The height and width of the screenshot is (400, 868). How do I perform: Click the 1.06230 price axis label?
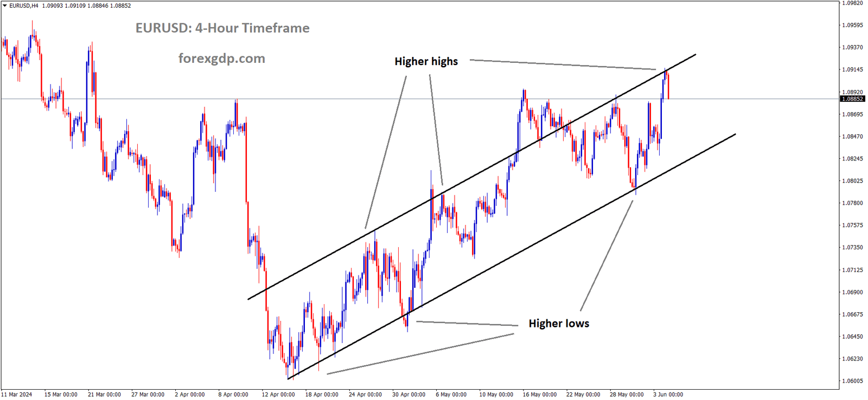point(852,359)
